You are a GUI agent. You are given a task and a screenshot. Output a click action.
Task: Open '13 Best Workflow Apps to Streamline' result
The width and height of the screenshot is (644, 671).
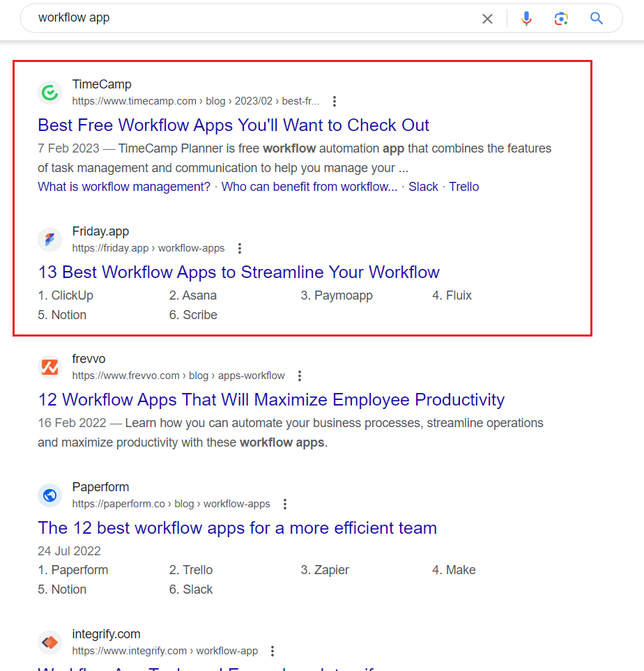click(x=238, y=272)
